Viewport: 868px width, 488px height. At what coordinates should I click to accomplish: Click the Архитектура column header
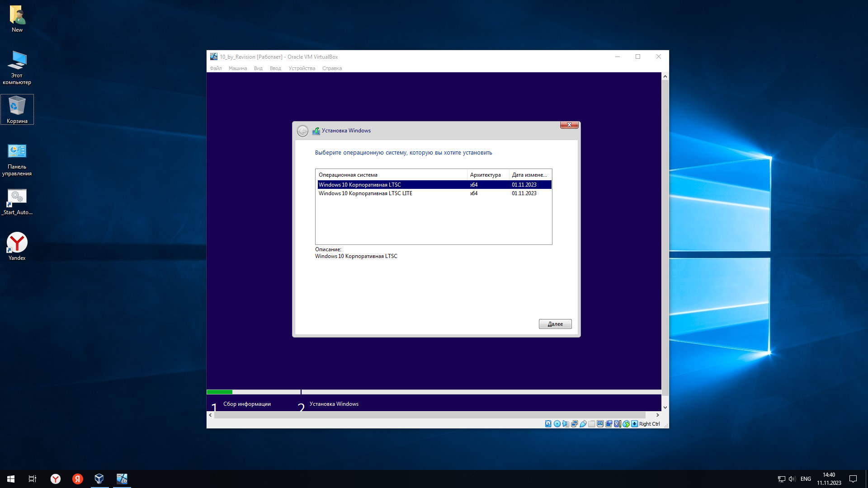[485, 175]
